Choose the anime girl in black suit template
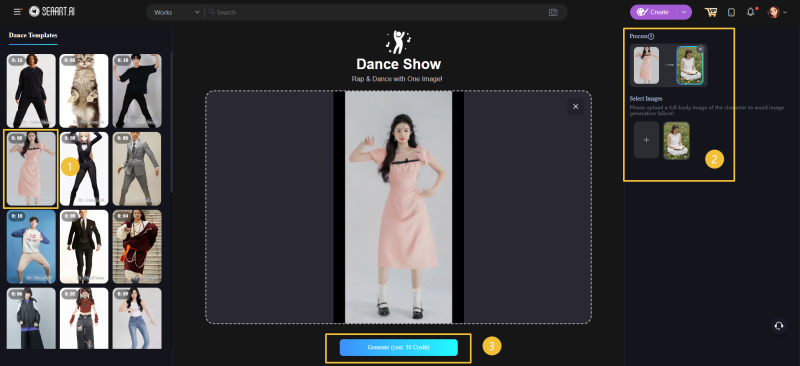The image size is (800, 366). 84,169
